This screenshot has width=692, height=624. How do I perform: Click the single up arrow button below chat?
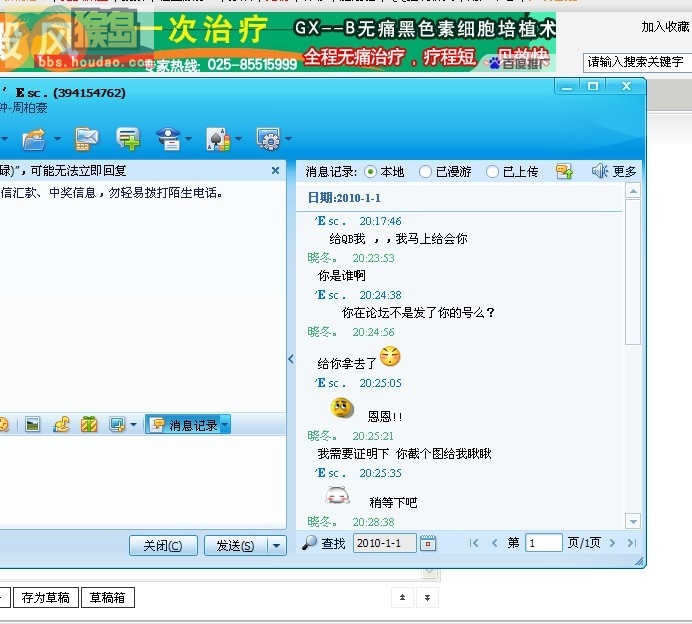(x=402, y=598)
